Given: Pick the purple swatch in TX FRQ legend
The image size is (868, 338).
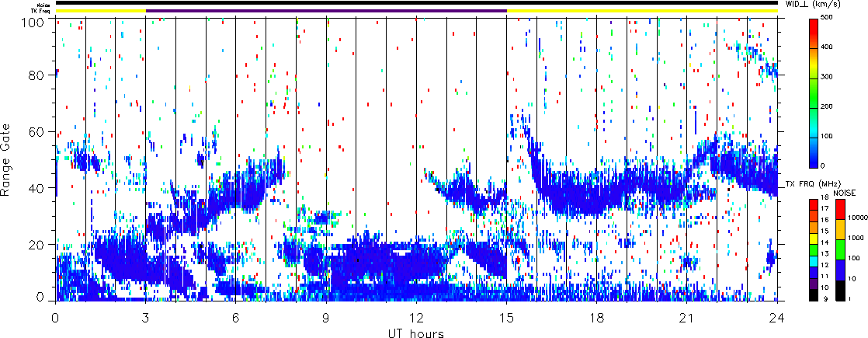Looking at the screenshot, I should tap(814, 284).
